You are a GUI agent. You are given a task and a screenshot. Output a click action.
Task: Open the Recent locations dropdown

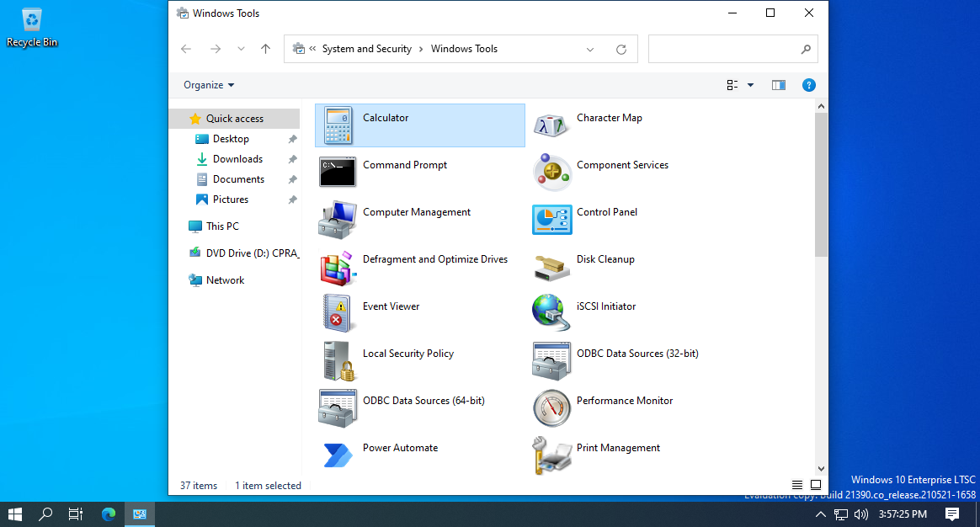[241, 49]
